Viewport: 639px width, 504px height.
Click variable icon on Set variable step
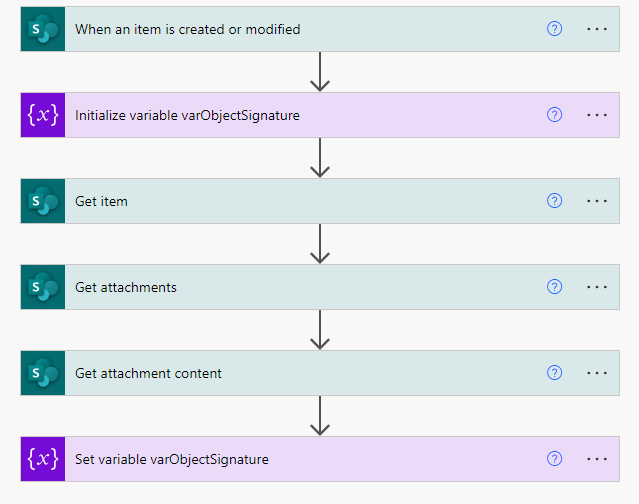[x=43, y=459]
